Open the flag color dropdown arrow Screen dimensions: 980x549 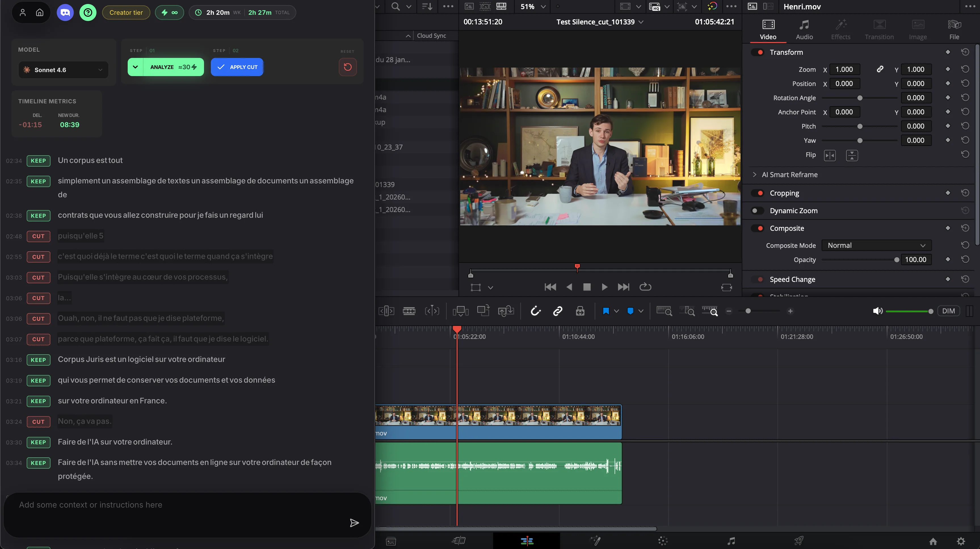point(616,311)
